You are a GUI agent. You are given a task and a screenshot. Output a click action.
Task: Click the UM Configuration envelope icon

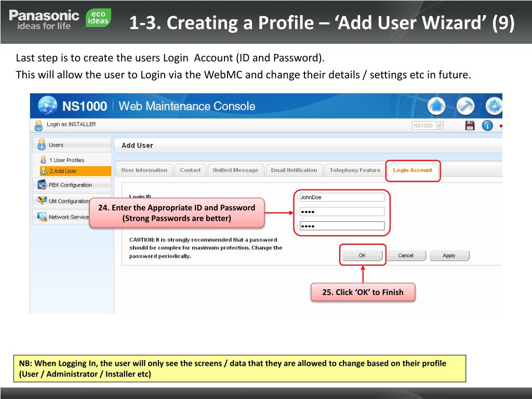[42, 201]
